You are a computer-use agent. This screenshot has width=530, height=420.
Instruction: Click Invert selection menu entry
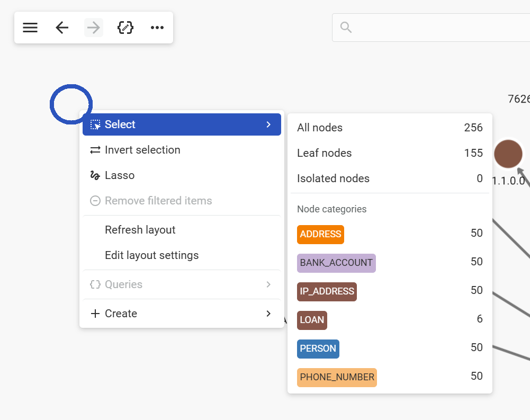(142, 150)
